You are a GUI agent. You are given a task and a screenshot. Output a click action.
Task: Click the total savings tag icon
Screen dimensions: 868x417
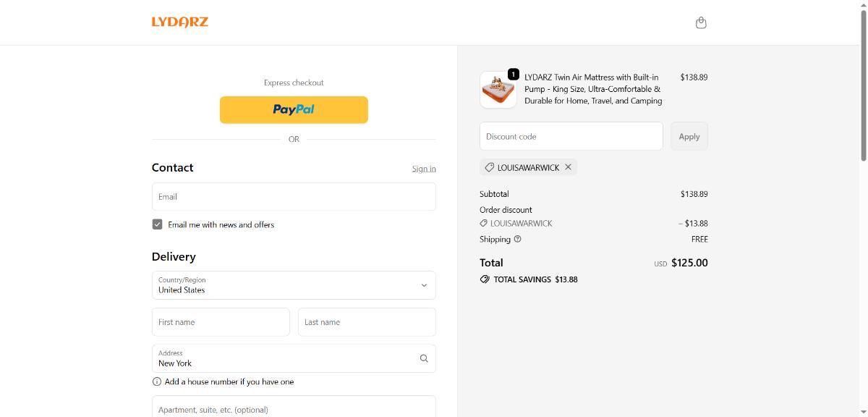[x=485, y=279]
